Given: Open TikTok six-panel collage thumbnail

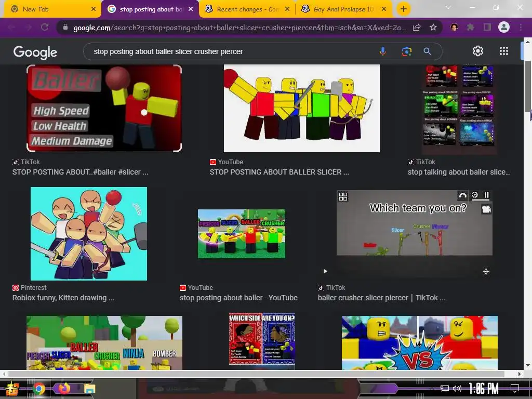Looking at the screenshot, I should (459, 109).
